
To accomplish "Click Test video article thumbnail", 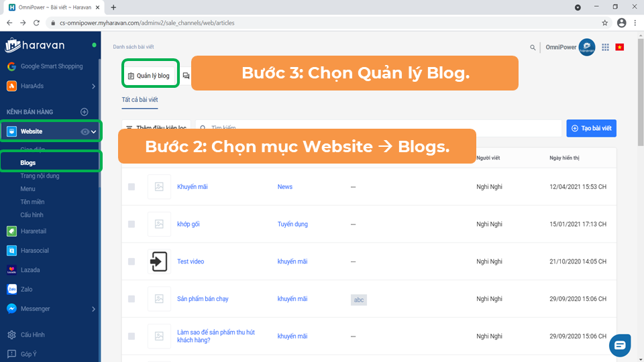I will point(159,261).
